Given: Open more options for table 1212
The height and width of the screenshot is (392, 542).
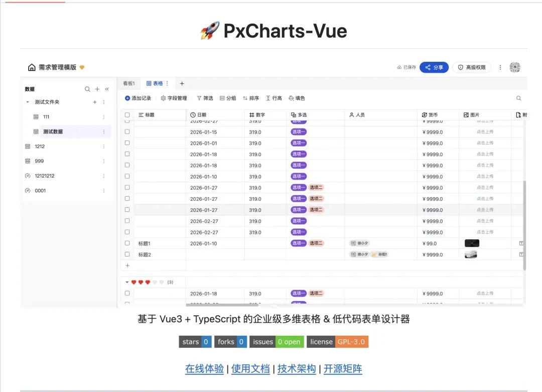Looking at the screenshot, I should 104,147.
